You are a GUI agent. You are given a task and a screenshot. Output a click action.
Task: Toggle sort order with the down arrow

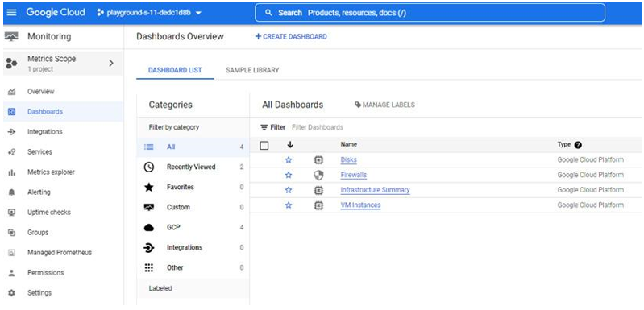pos(290,145)
